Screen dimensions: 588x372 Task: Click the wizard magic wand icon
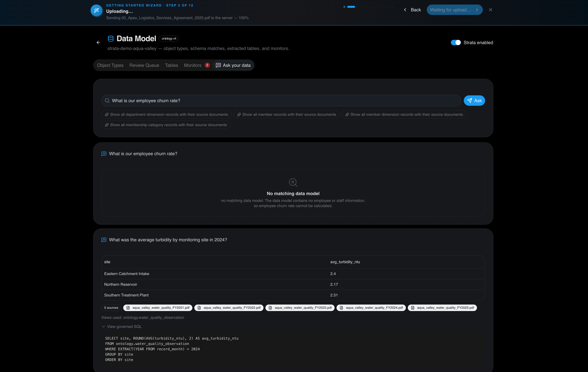tap(96, 10)
